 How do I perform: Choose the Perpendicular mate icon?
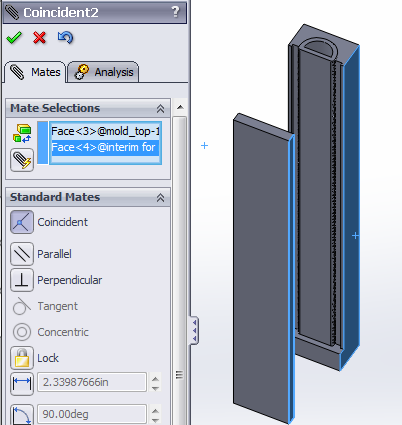point(22,280)
